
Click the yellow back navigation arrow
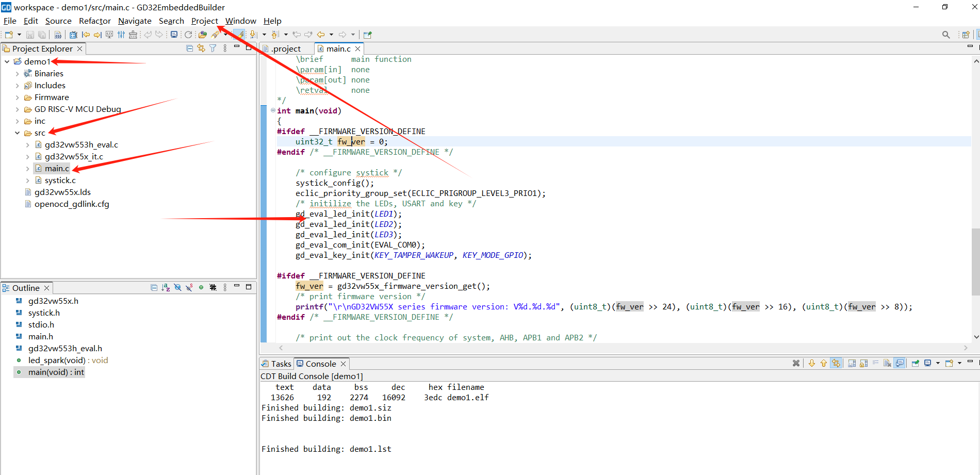[321, 35]
